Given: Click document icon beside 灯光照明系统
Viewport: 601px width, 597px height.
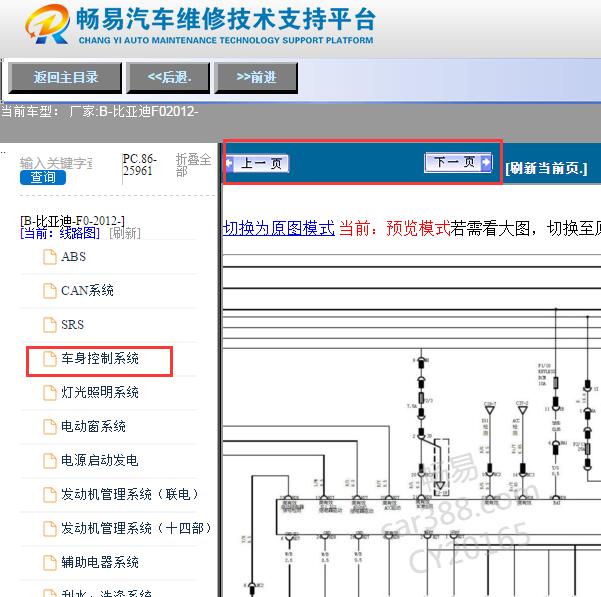Looking at the screenshot, I should [50, 393].
